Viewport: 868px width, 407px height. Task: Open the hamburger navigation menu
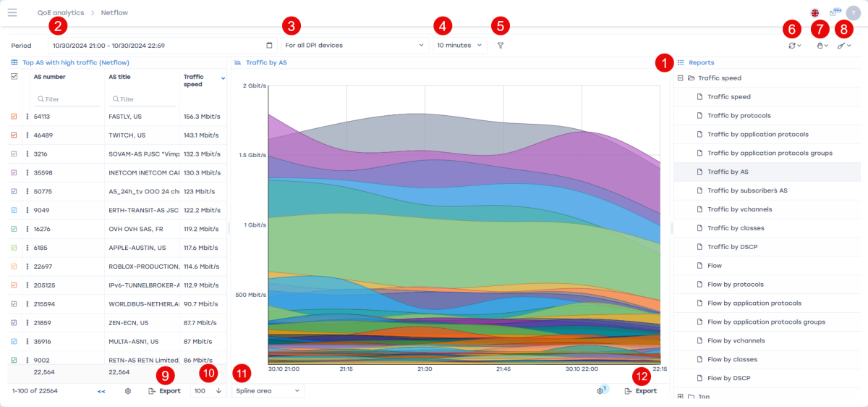(x=12, y=12)
